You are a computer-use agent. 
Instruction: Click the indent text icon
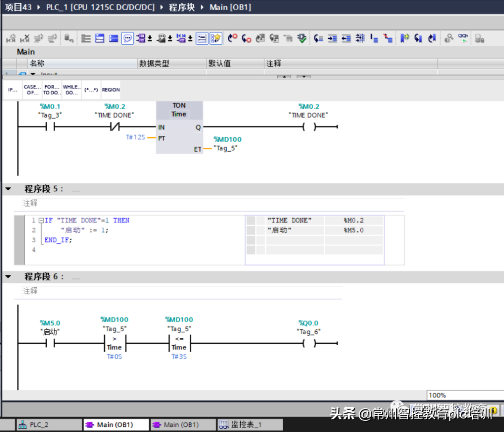[x=332, y=39]
